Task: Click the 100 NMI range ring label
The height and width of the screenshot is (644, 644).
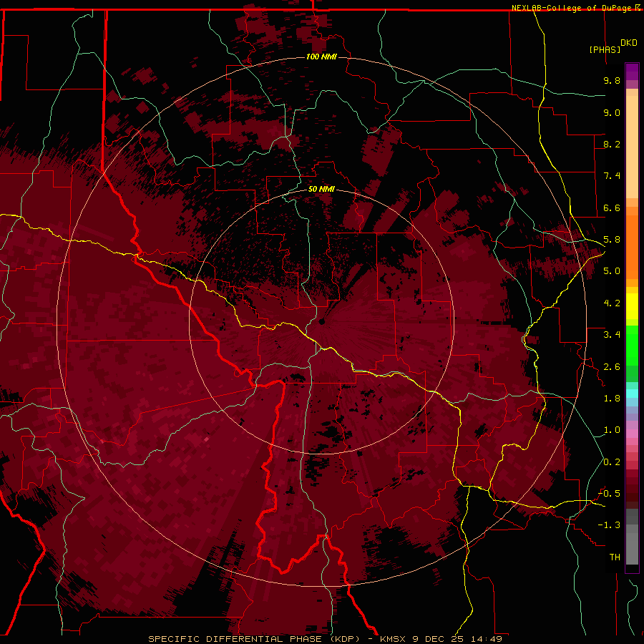Action: pyautogui.click(x=321, y=57)
